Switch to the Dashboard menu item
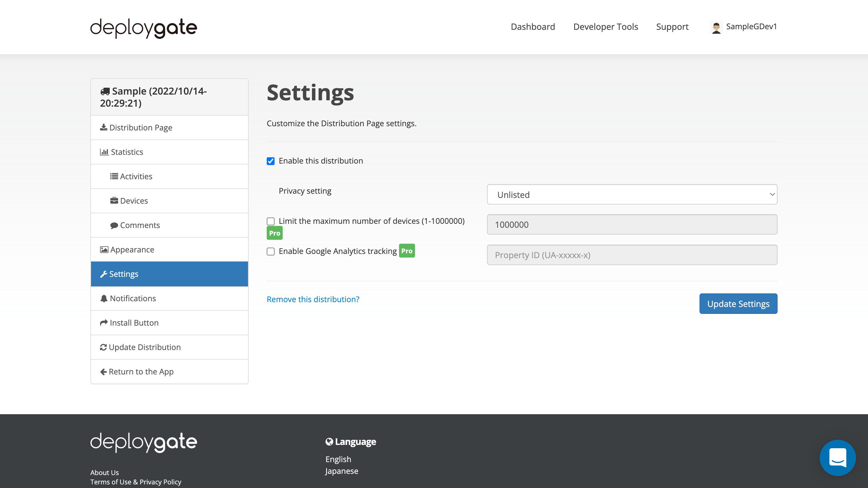The image size is (868, 488). 533,27
